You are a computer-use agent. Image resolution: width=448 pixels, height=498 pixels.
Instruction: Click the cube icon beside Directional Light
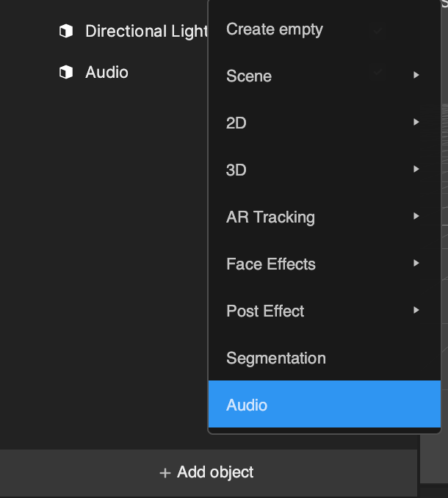(66, 31)
